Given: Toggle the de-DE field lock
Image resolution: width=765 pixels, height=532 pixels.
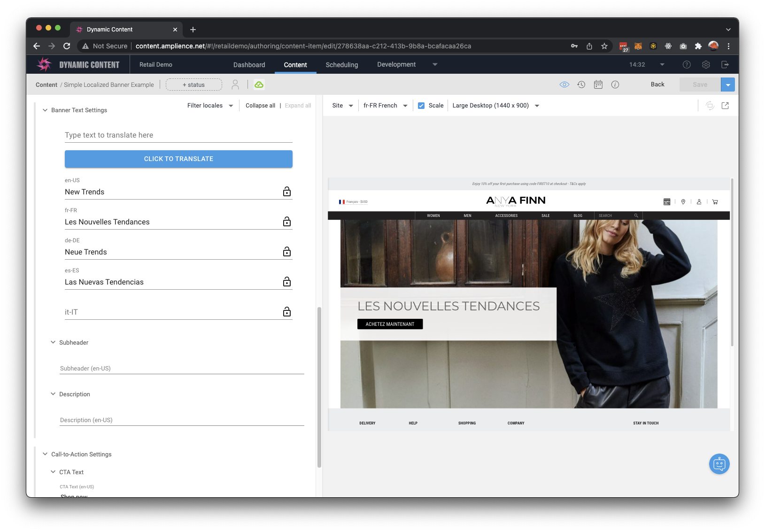Looking at the screenshot, I should (287, 252).
